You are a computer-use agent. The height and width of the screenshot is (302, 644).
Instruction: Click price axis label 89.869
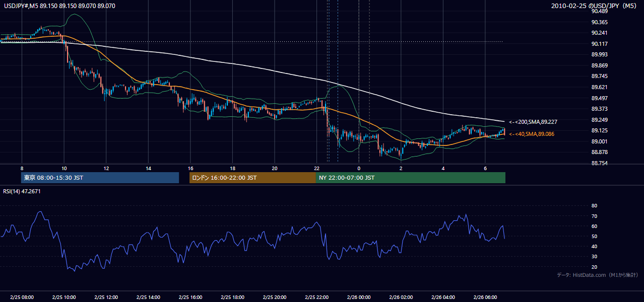coord(599,65)
